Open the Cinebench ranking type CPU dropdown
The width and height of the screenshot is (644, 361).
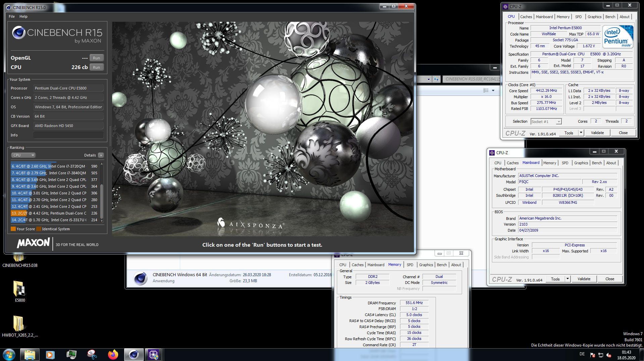tap(23, 155)
